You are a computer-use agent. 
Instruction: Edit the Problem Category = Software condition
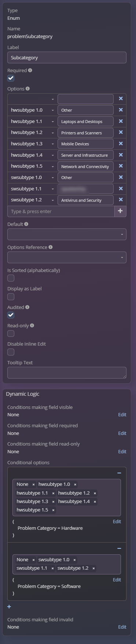pos(117,580)
